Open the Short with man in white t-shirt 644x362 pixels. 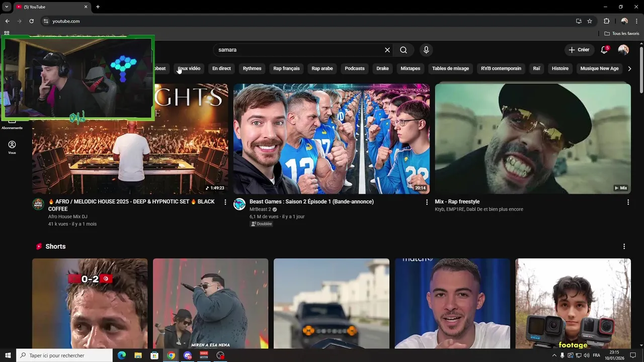[x=452, y=304]
